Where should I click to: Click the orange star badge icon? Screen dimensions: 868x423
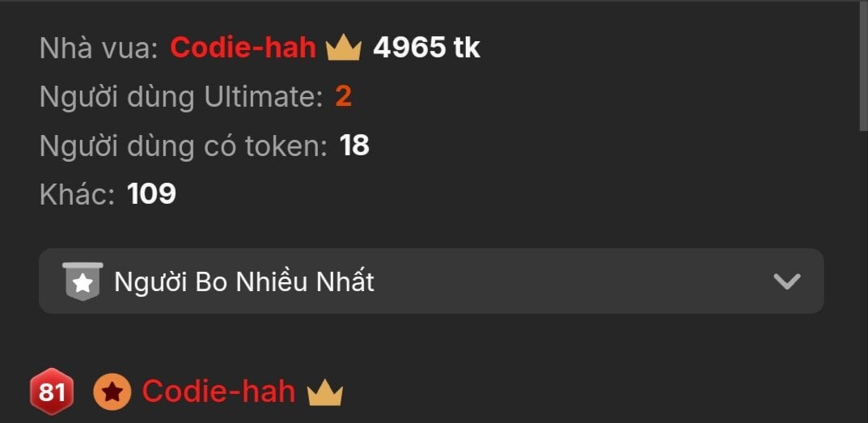(x=112, y=392)
